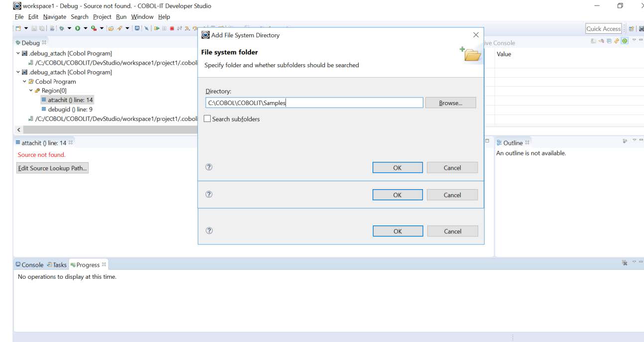Open the File menu

click(x=20, y=16)
